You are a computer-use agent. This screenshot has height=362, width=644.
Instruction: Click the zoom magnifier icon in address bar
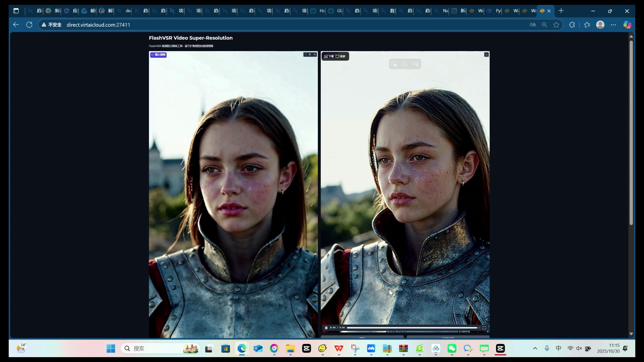[544, 25]
